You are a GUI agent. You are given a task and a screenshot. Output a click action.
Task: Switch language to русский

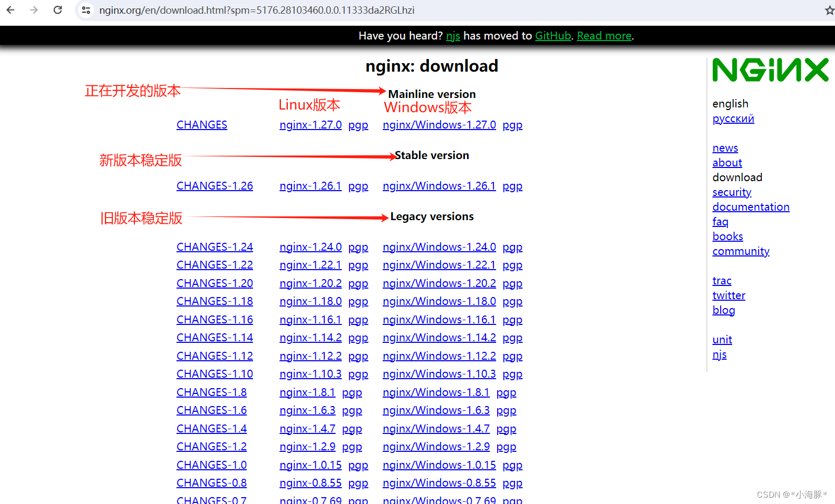pyautogui.click(x=733, y=118)
